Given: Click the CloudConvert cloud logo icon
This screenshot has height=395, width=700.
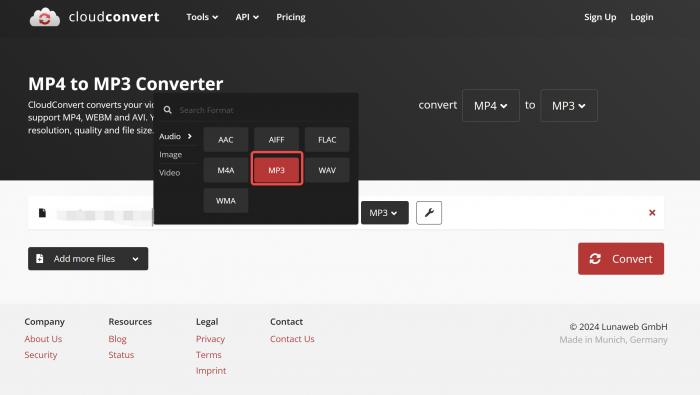Looking at the screenshot, I should tap(45, 17).
